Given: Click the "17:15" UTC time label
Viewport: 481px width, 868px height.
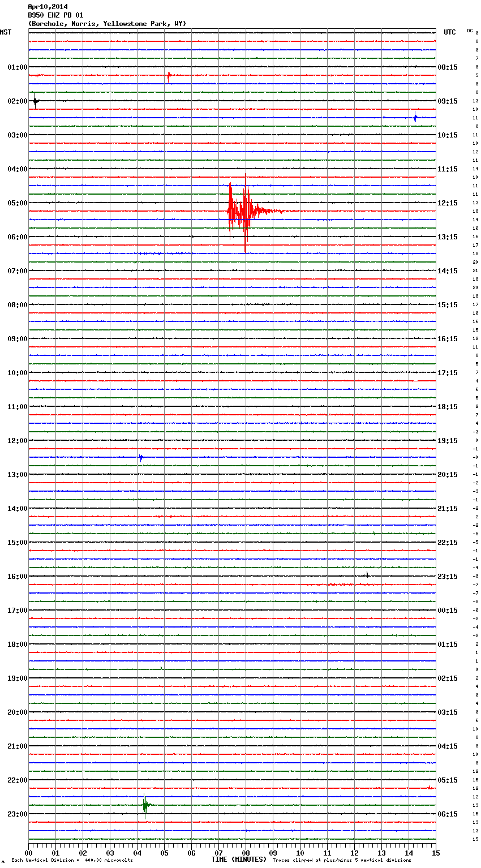Looking at the screenshot, I should click(x=448, y=373).
